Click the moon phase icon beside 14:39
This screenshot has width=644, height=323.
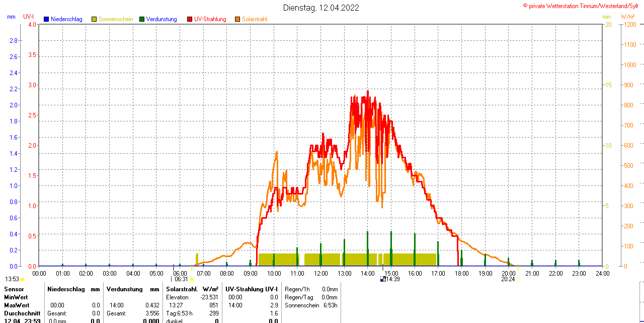click(x=383, y=279)
